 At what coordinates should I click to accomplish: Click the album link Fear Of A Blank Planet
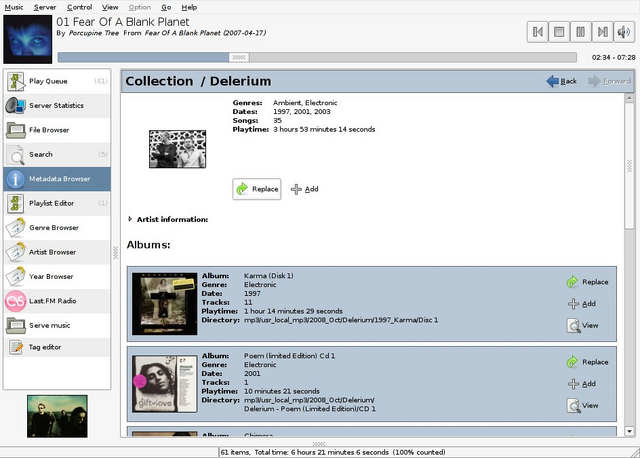pyautogui.click(x=205, y=33)
